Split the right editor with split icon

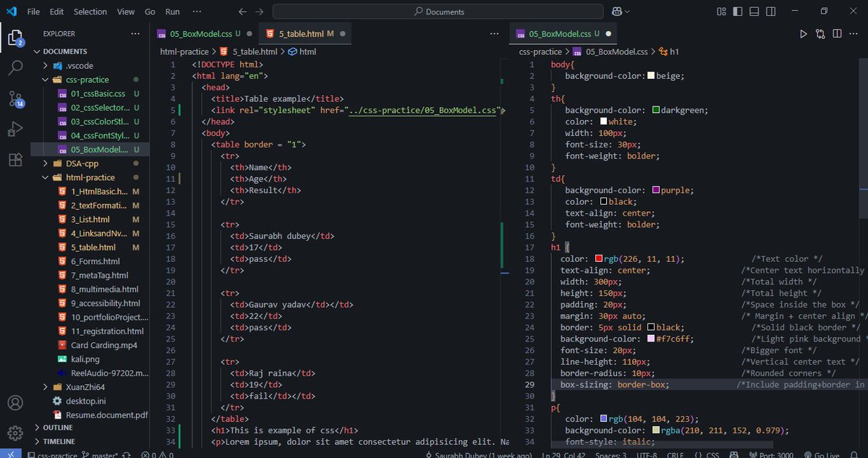pos(838,34)
